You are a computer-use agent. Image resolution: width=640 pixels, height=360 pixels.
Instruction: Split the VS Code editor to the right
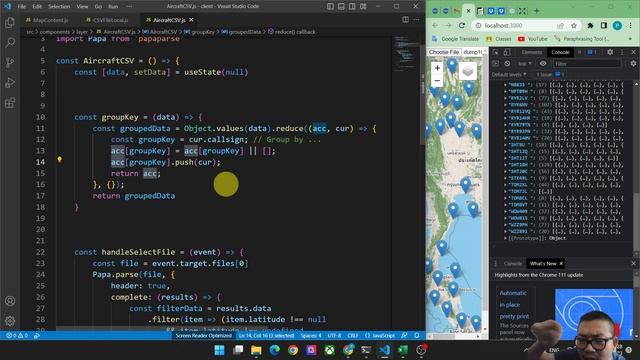[x=405, y=20]
